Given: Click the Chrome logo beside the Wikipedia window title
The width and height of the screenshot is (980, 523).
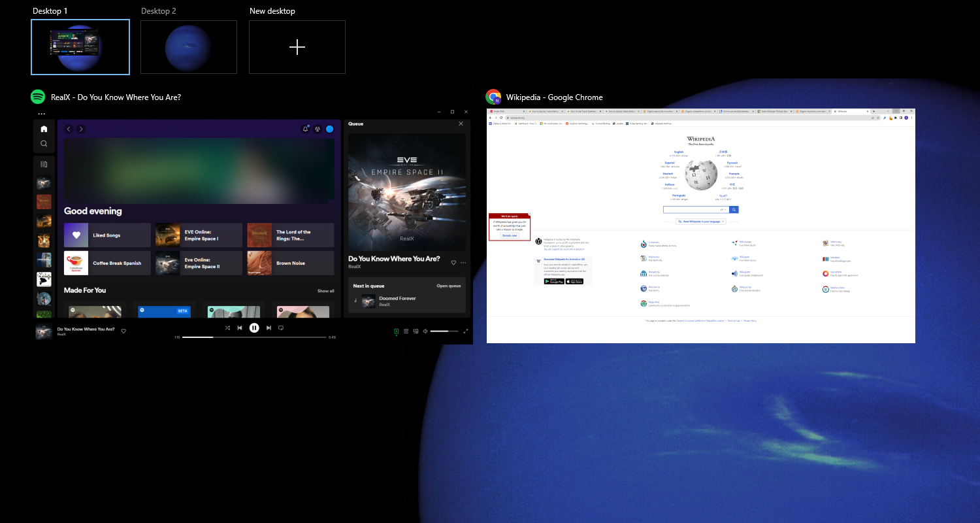Looking at the screenshot, I should pos(493,97).
